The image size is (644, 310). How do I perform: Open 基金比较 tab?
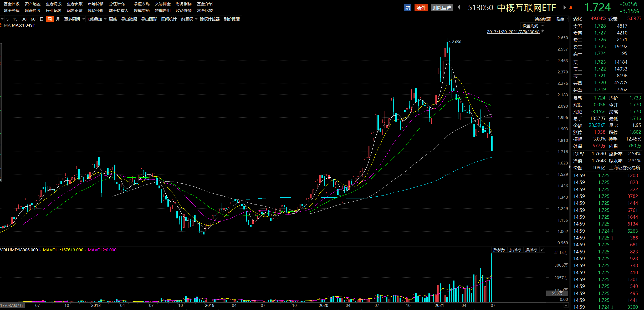(x=205, y=11)
